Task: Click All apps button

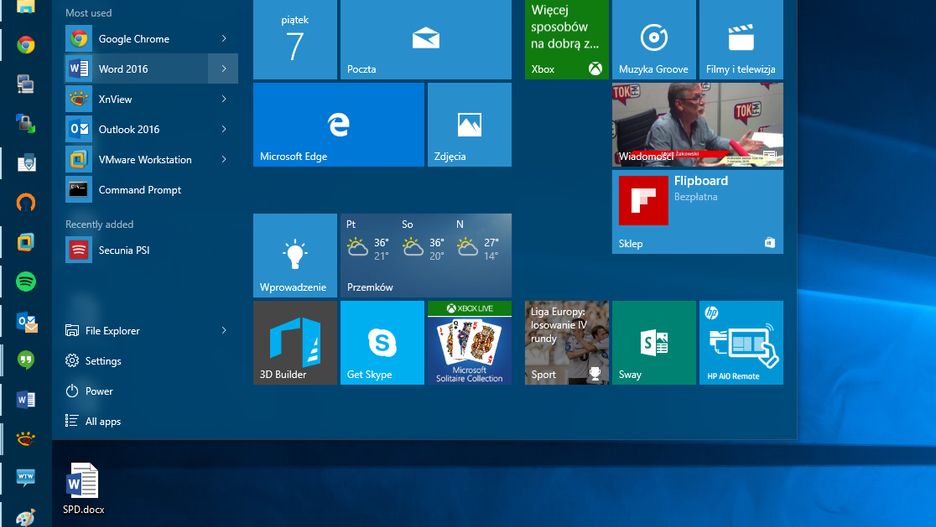Action: tap(102, 422)
